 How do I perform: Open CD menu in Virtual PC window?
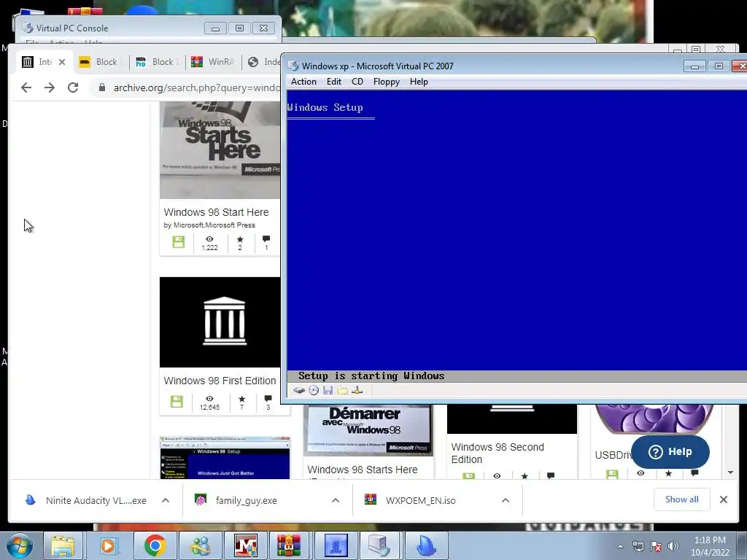tap(357, 82)
